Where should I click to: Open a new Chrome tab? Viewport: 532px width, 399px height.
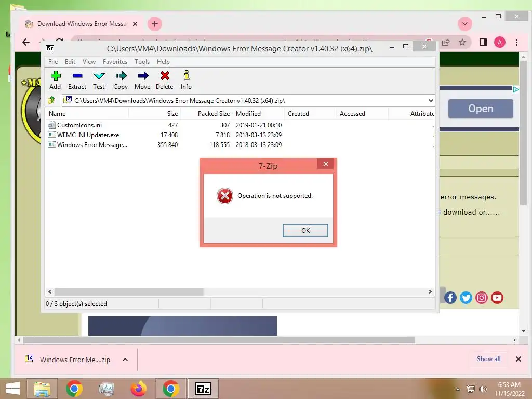coord(155,24)
